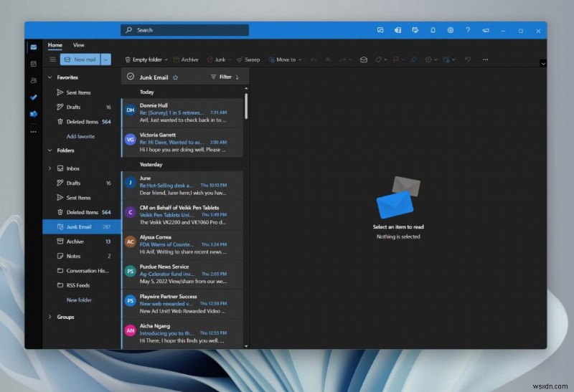Click the Sweep button
The image size is (574, 392).
pyautogui.click(x=248, y=59)
